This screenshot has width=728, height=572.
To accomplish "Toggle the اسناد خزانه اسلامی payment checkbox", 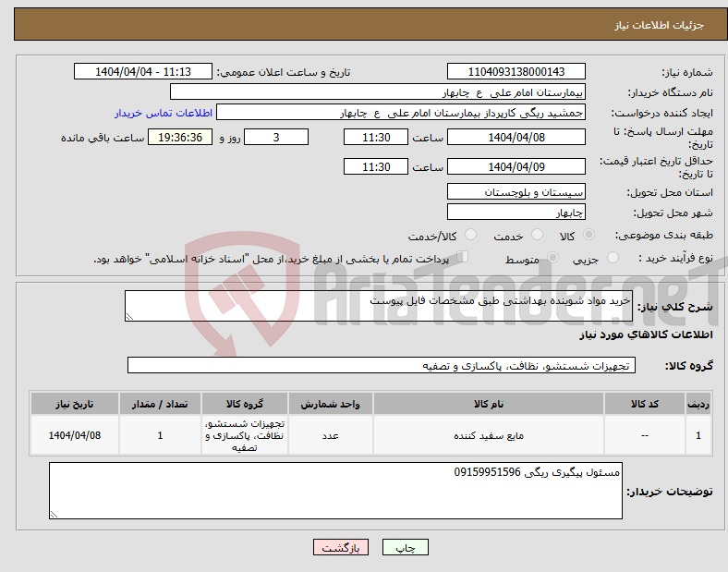I will pyautogui.click(x=463, y=257).
